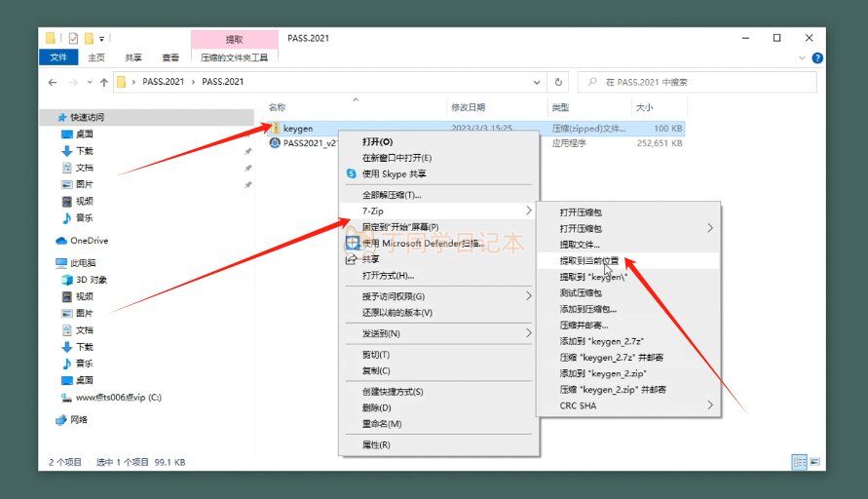Click 打开方式(H)... entry
This screenshot has width=868, height=499.
click(438, 275)
